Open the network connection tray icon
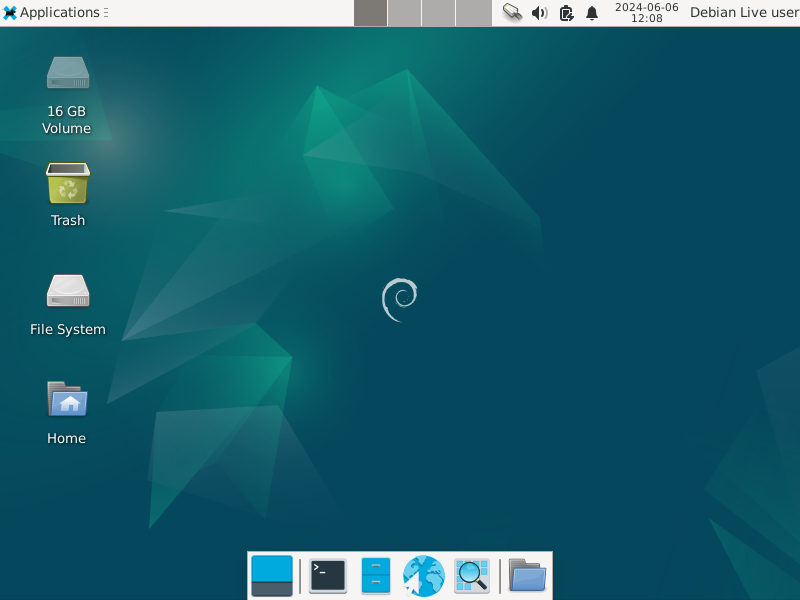The height and width of the screenshot is (600, 800). click(x=512, y=12)
